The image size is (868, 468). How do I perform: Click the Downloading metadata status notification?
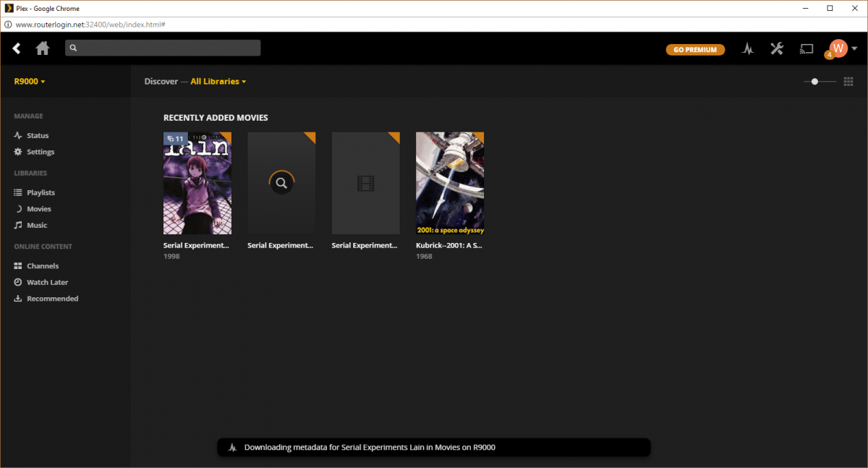(434, 447)
